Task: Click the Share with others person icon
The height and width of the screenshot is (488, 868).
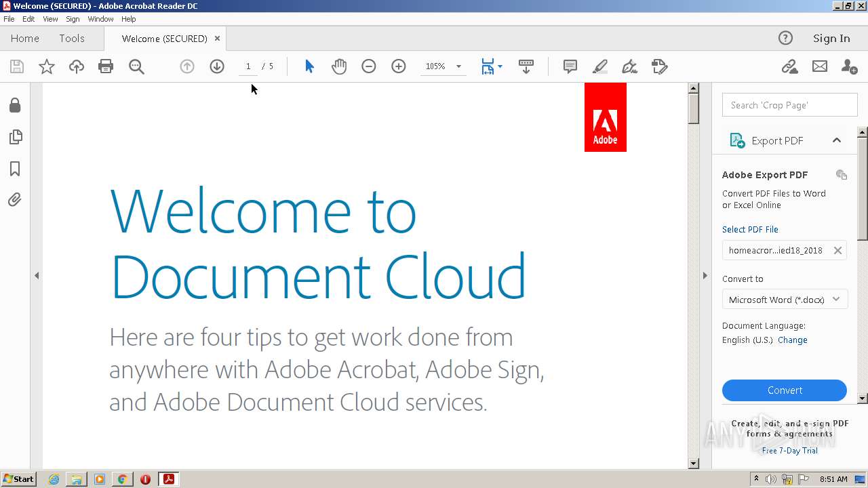Action: click(x=849, y=66)
